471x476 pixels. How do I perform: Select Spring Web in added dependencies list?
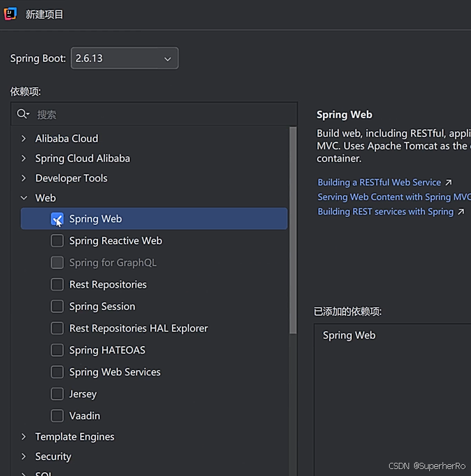pos(349,336)
